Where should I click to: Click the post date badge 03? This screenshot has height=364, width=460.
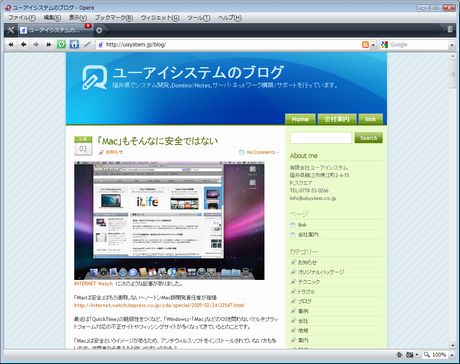tap(83, 146)
